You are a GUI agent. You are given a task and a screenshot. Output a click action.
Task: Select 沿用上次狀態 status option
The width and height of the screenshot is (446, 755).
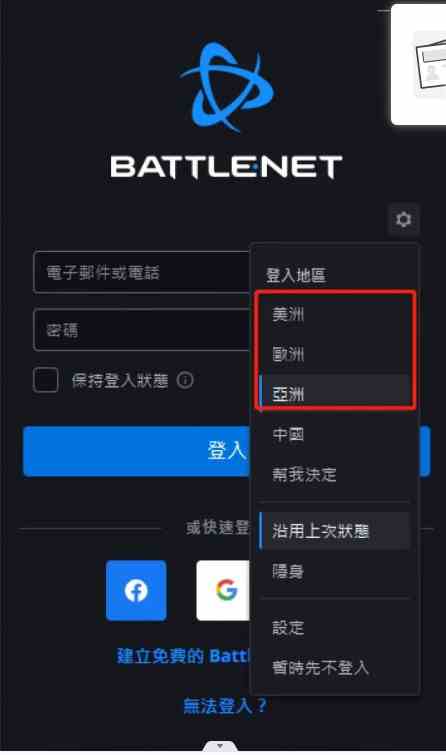click(x=334, y=531)
